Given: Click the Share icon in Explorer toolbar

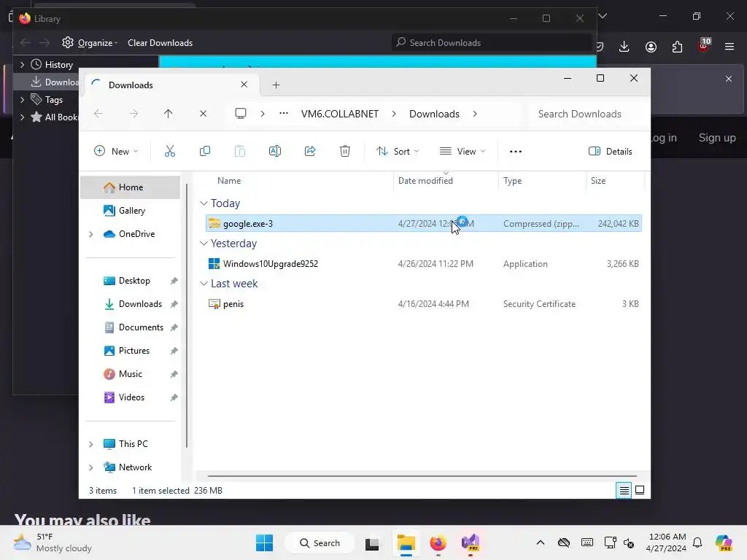Looking at the screenshot, I should [x=310, y=152].
